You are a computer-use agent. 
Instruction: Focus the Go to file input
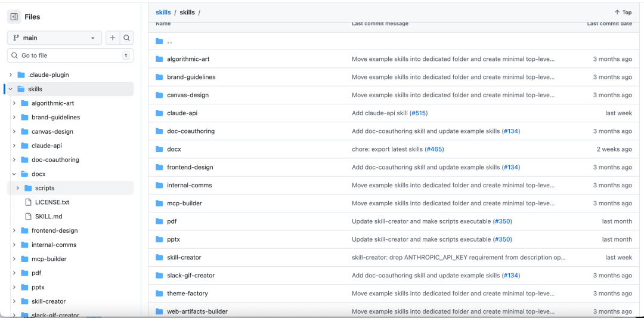point(70,55)
